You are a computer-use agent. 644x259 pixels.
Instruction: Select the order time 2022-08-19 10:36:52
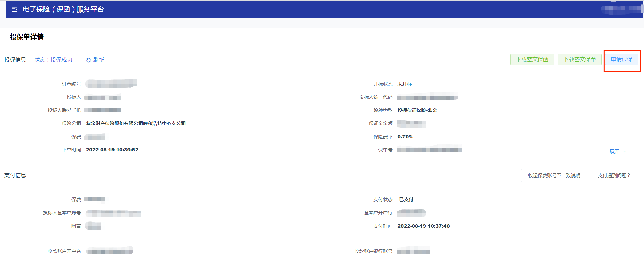pos(112,150)
